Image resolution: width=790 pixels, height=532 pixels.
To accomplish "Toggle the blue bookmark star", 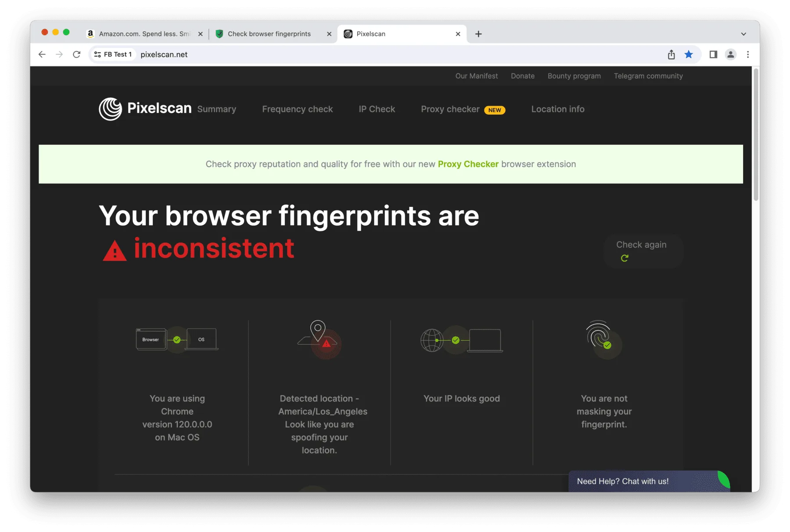I will (689, 54).
